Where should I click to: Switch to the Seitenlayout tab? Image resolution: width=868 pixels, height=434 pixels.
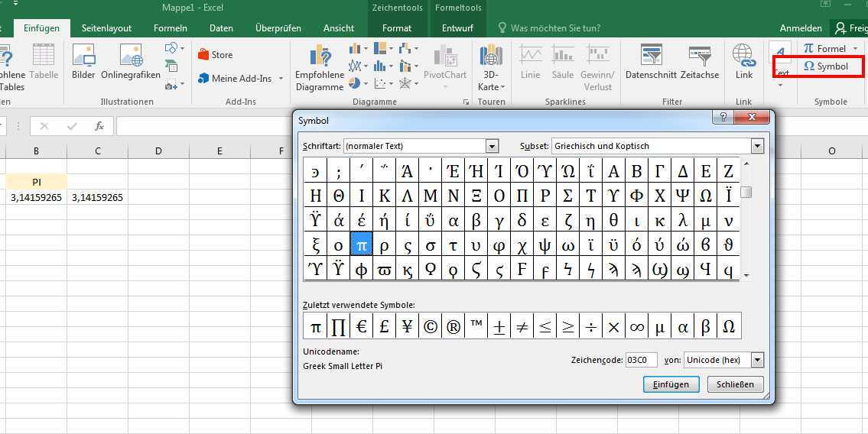tap(106, 28)
